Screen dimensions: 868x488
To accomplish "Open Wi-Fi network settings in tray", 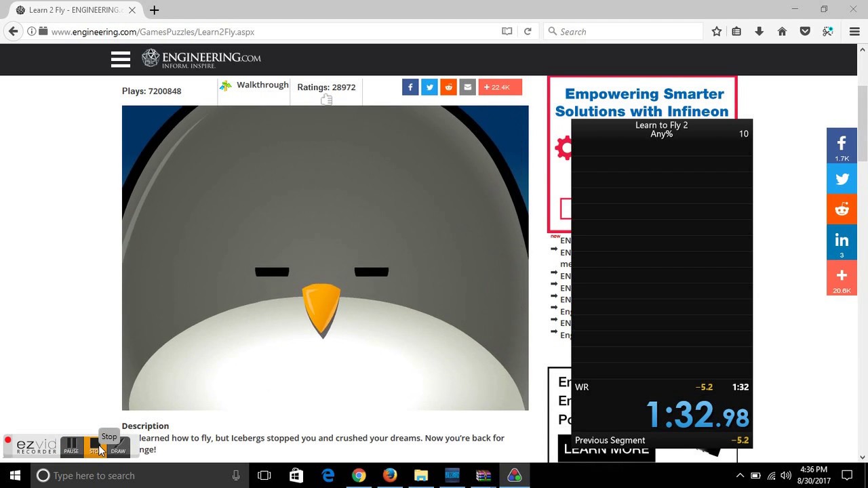I will [x=771, y=476].
